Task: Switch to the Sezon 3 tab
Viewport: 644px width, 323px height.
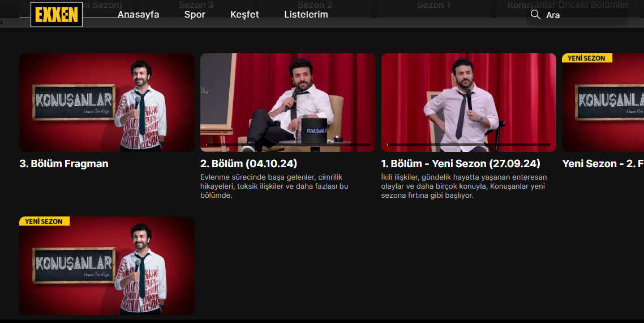Action: [196, 5]
